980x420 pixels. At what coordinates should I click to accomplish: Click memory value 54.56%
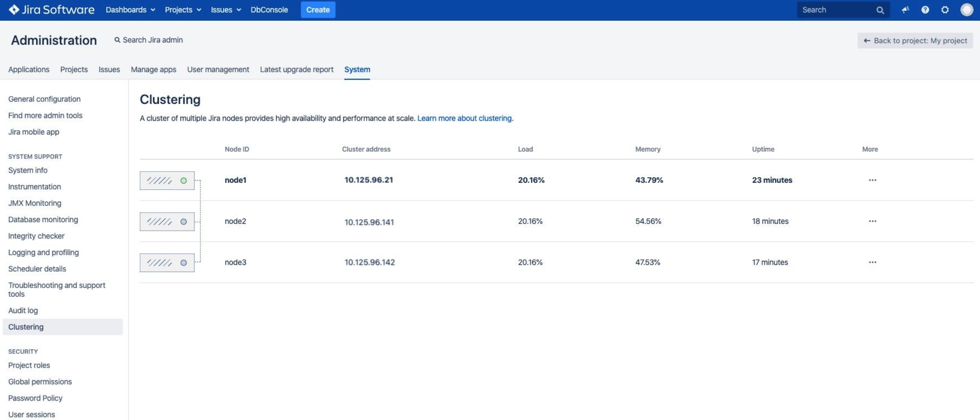[x=648, y=221]
